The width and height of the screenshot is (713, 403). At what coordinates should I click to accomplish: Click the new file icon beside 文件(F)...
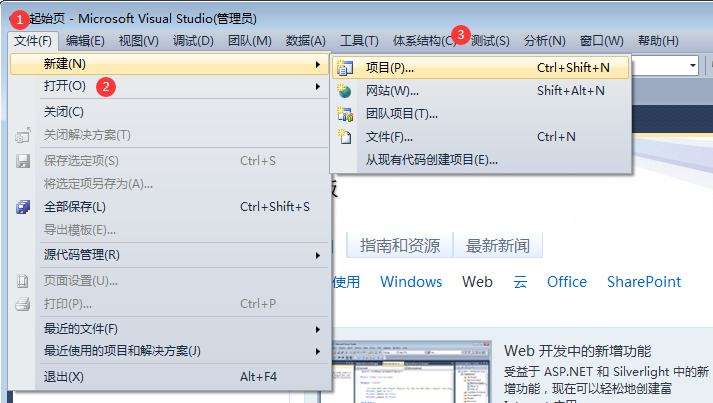pyautogui.click(x=344, y=136)
